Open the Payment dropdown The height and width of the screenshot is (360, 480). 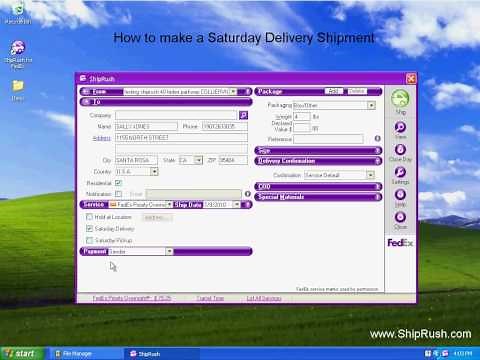coord(169,251)
